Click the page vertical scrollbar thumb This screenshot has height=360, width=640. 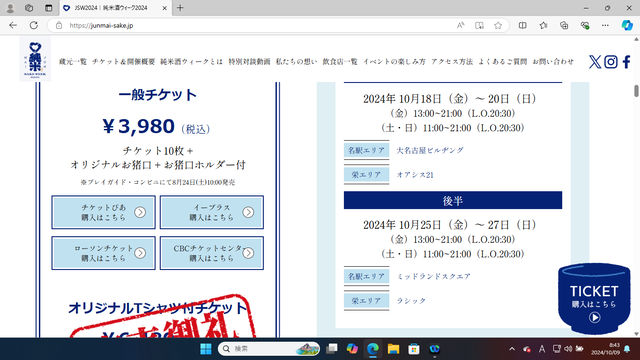point(636,91)
